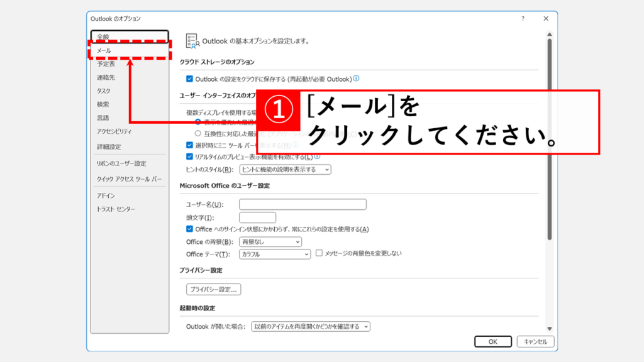This screenshot has height=362, width=644.
Task: Click the クラウド ストレージのオプション heading
Action: click(x=217, y=62)
